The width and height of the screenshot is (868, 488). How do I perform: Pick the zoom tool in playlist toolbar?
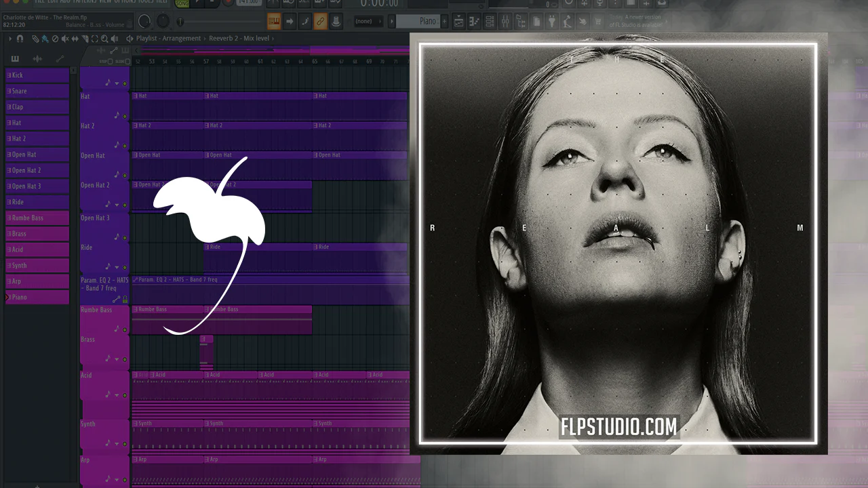pos(104,39)
